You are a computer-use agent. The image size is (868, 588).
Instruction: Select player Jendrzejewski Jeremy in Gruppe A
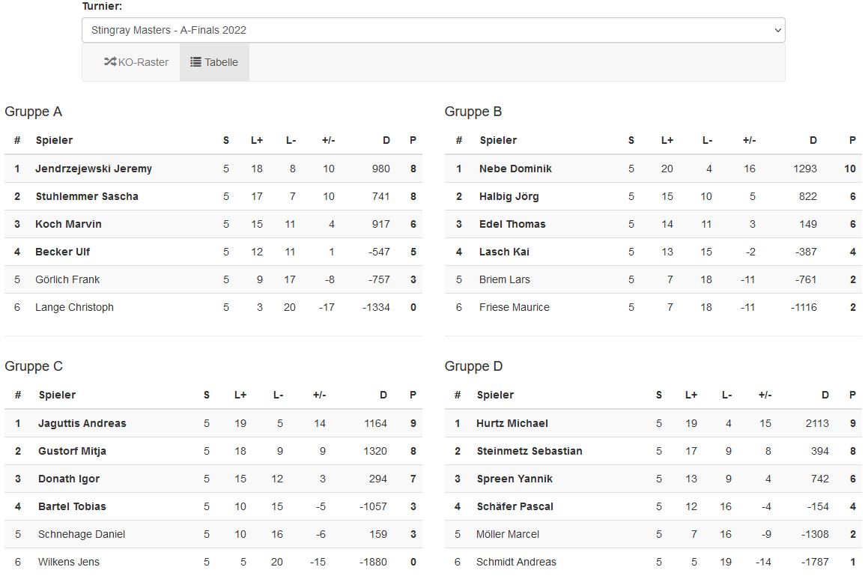tap(94, 169)
